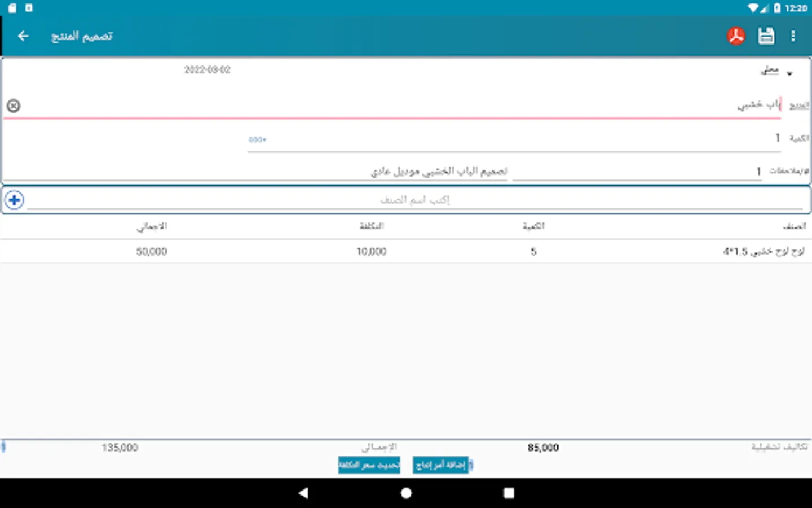
Task: Tap the إضافة أمر إنتاج button
Action: [441, 465]
